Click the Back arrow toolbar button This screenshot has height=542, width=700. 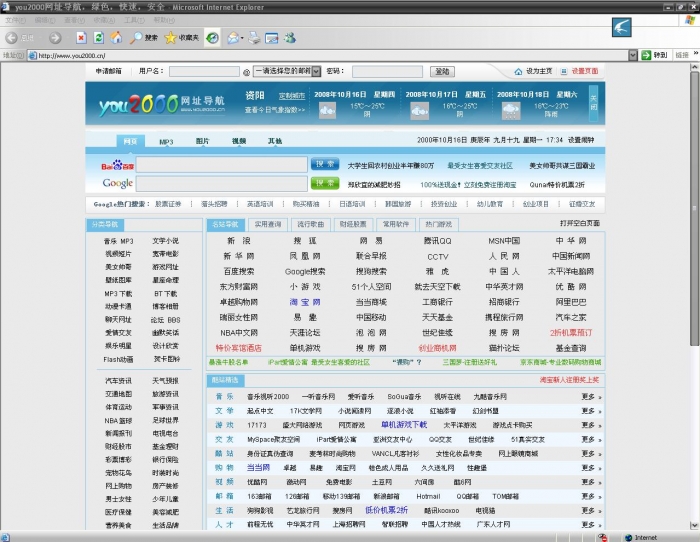click(x=12, y=38)
